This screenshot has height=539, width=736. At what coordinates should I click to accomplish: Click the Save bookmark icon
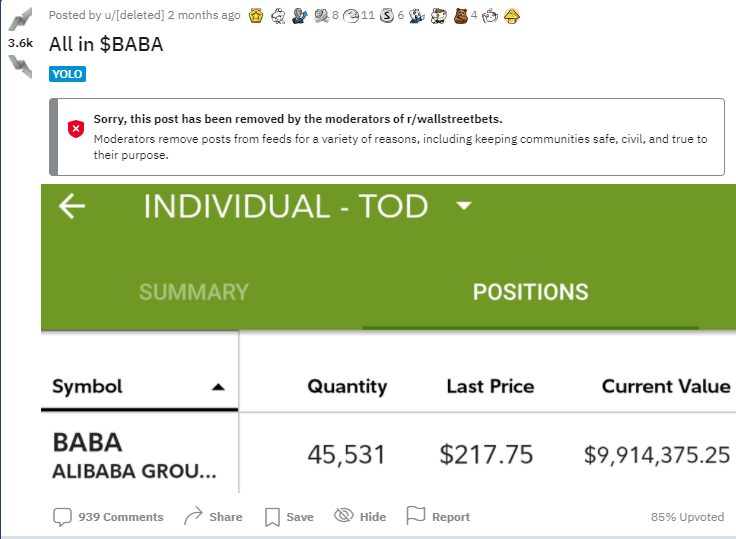272,516
